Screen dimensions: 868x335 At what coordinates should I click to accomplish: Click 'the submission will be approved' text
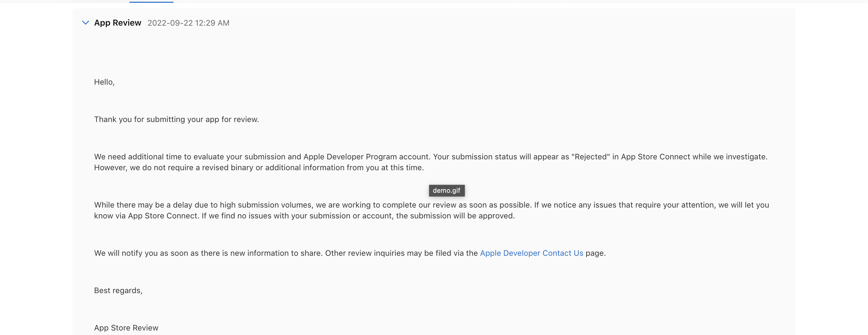pyautogui.click(x=455, y=216)
